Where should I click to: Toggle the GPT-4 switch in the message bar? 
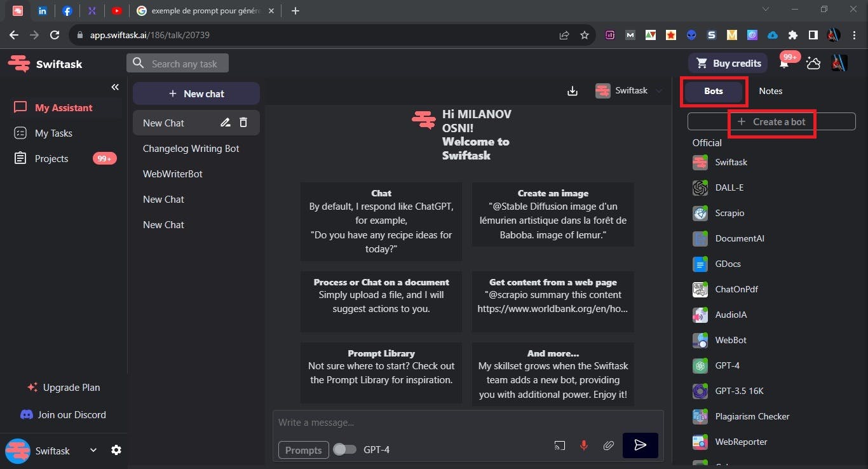click(x=345, y=449)
